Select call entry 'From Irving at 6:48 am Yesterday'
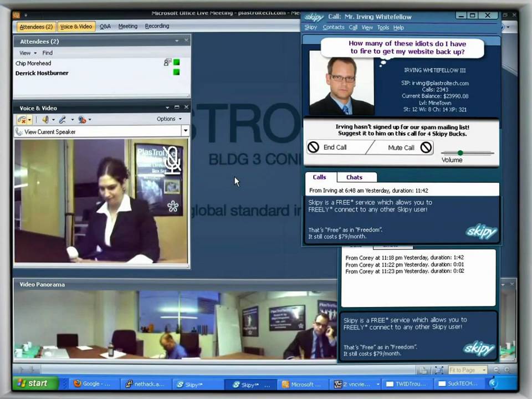The image size is (532, 399). [x=369, y=191]
